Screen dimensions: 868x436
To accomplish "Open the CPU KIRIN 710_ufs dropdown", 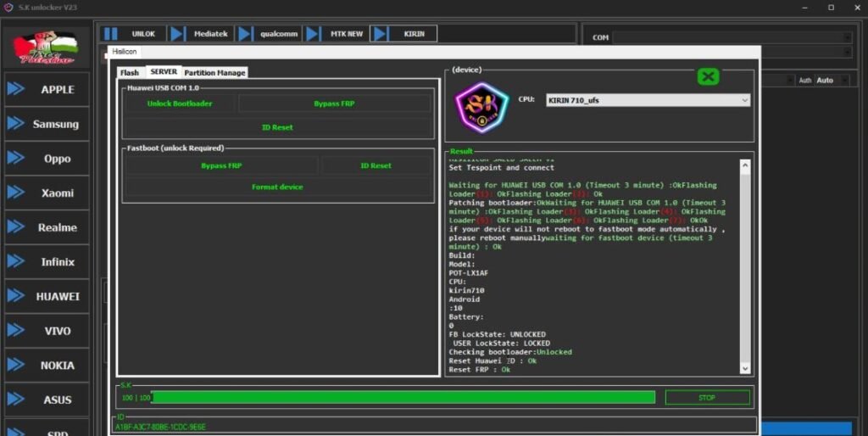I will pos(648,100).
